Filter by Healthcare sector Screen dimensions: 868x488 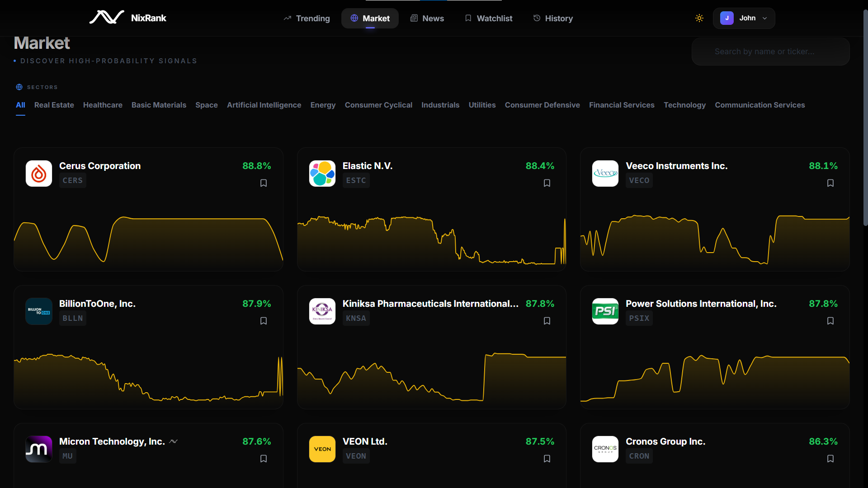(x=103, y=105)
